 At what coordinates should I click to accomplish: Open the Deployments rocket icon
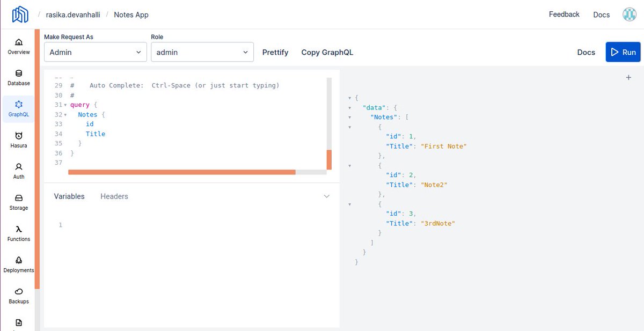pos(19,260)
